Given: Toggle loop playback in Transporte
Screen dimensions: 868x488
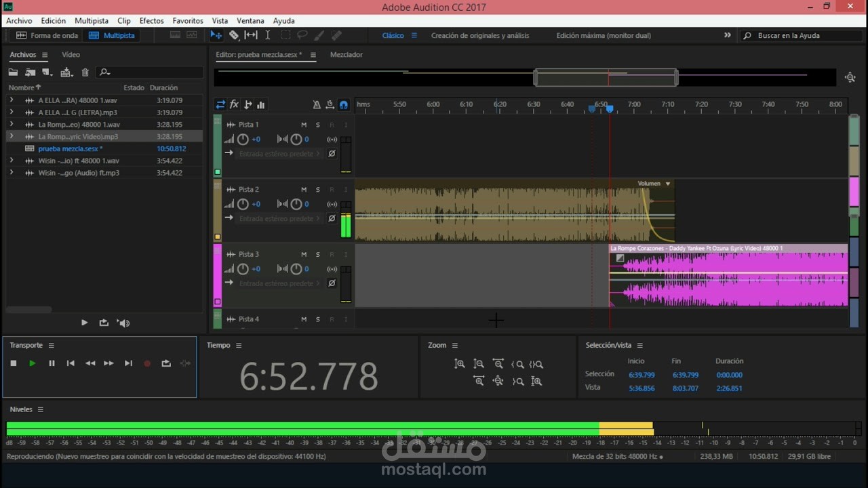Looking at the screenshot, I should tap(166, 363).
